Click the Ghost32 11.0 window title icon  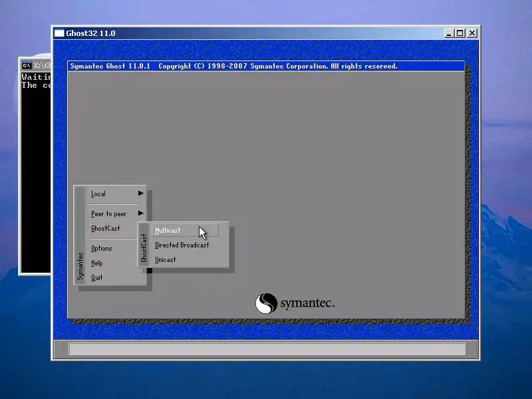click(x=59, y=33)
